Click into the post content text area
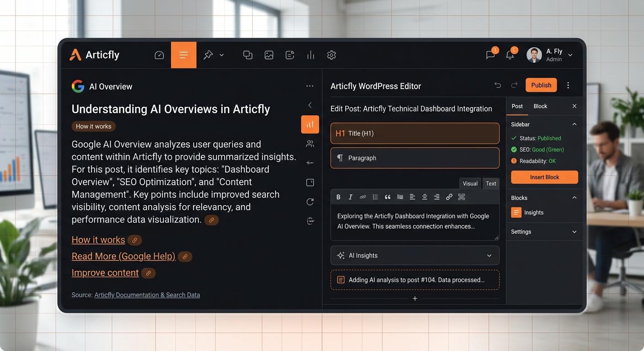Viewport: 644px width, 351px height. (x=415, y=222)
